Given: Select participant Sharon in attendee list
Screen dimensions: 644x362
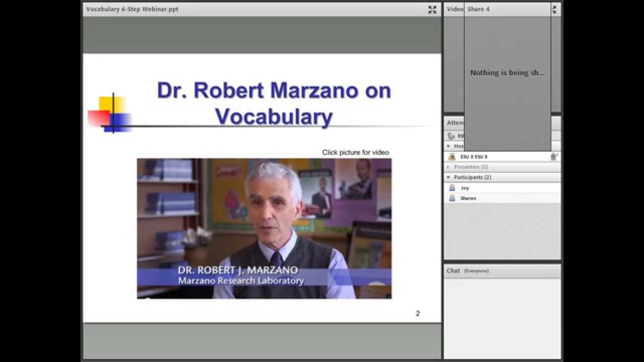Looking at the screenshot, I should tap(502, 198).
